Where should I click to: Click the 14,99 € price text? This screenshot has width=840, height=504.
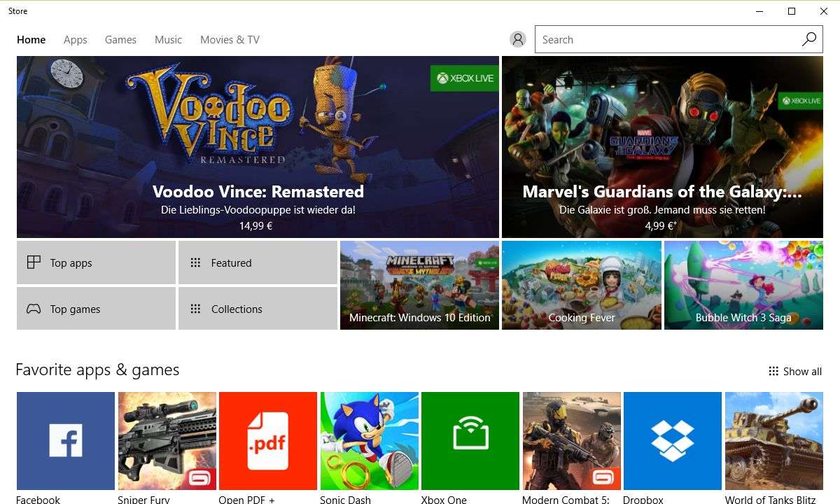point(255,226)
